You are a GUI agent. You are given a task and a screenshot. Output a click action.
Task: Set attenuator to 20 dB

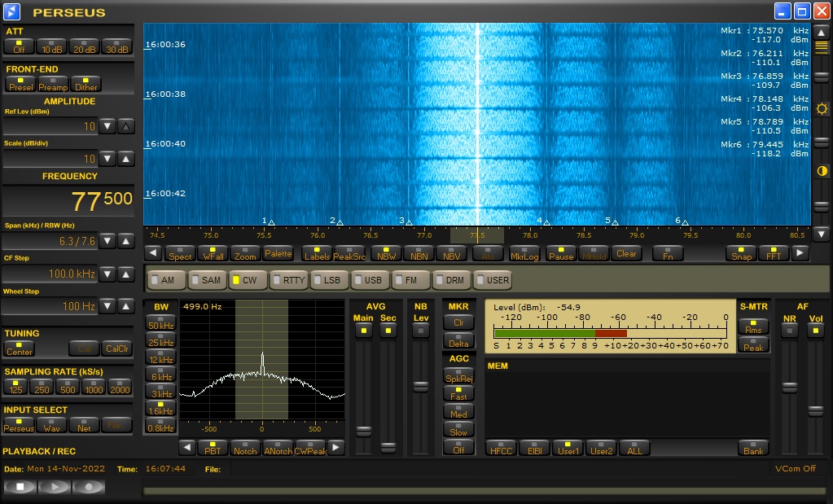(x=85, y=46)
